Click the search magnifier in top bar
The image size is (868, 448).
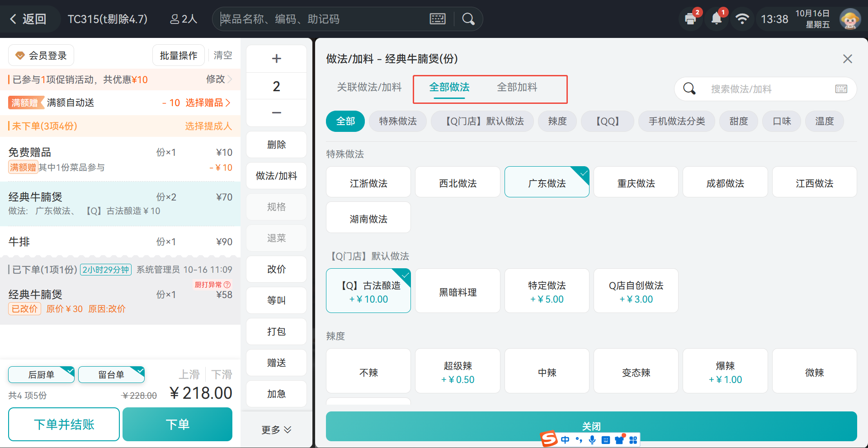click(468, 19)
